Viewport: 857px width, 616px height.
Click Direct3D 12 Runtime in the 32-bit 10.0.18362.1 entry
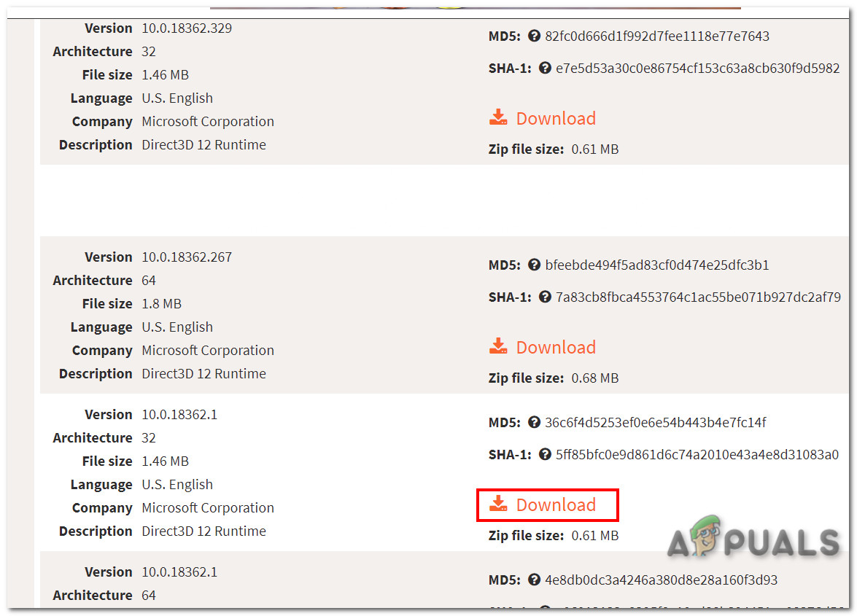tap(204, 531)
